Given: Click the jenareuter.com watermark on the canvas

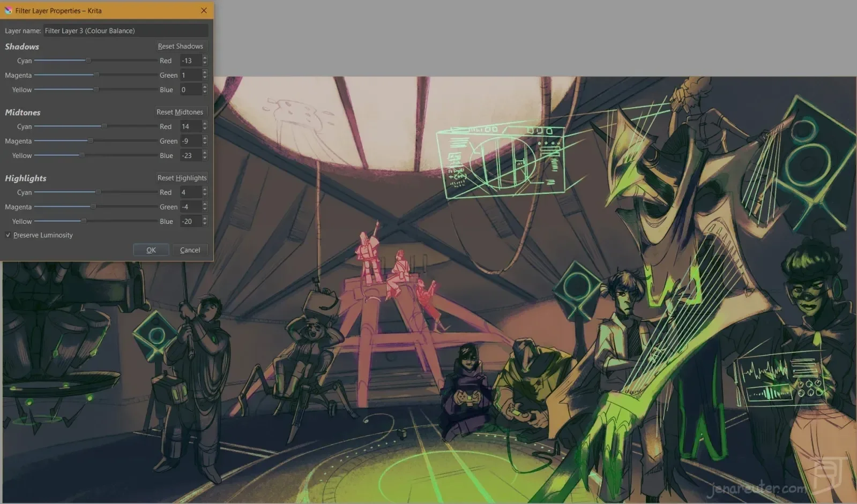Looking at the screenshot, I should pos(757,488).
